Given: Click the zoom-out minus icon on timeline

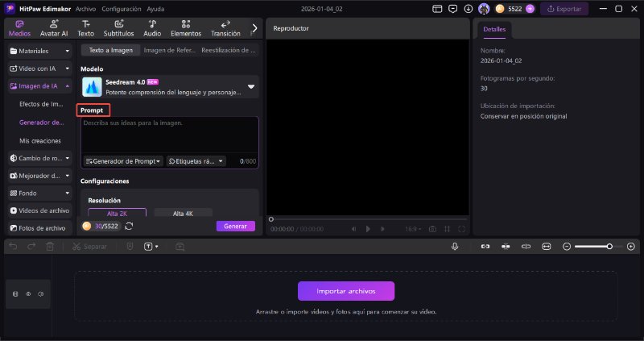Looking at the screenshot, I should [567, 246].
